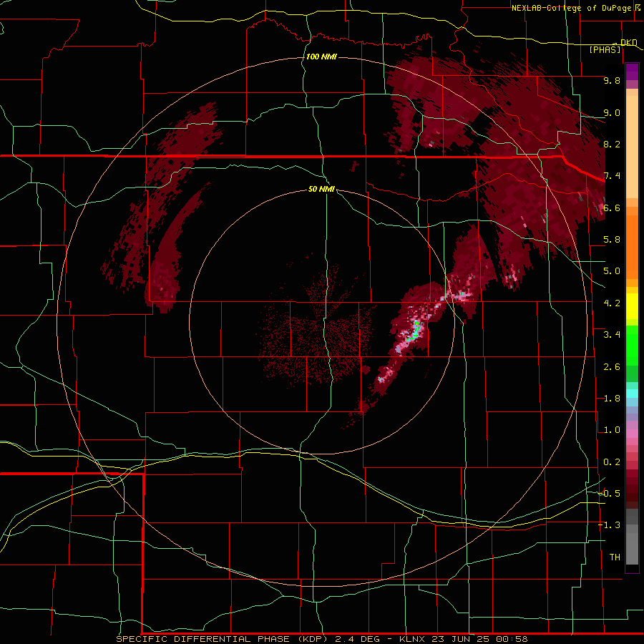Screen dimensions: 644x644
Task: Click the 23 JUN 25 date text
Action: tap(462, 639)
